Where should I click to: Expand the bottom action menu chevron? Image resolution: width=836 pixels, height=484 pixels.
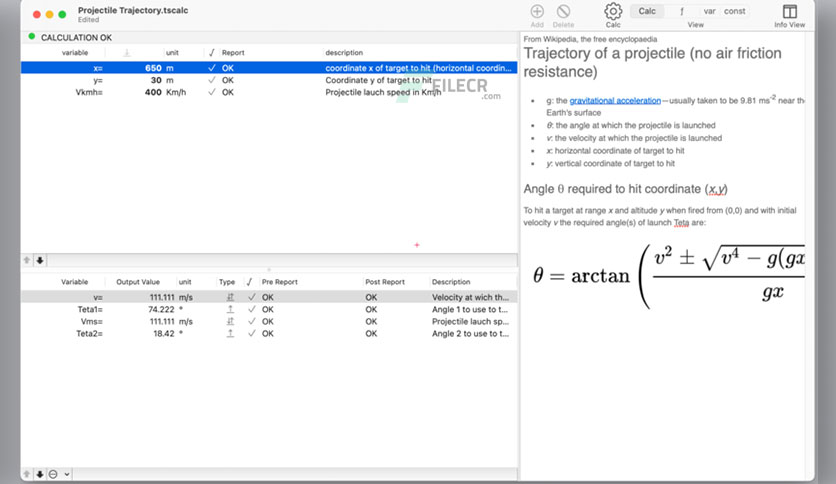(67, 474)
